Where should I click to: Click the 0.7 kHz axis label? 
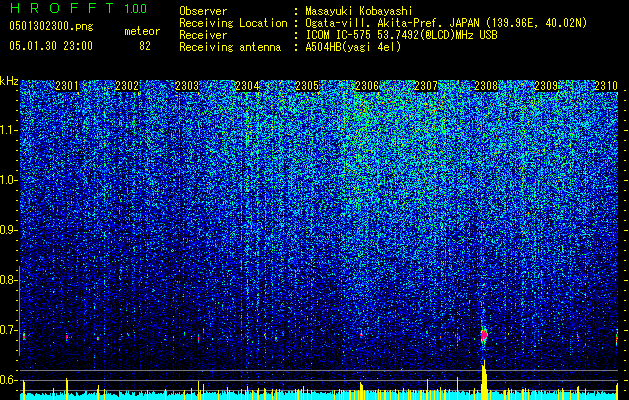click(8, 330)
